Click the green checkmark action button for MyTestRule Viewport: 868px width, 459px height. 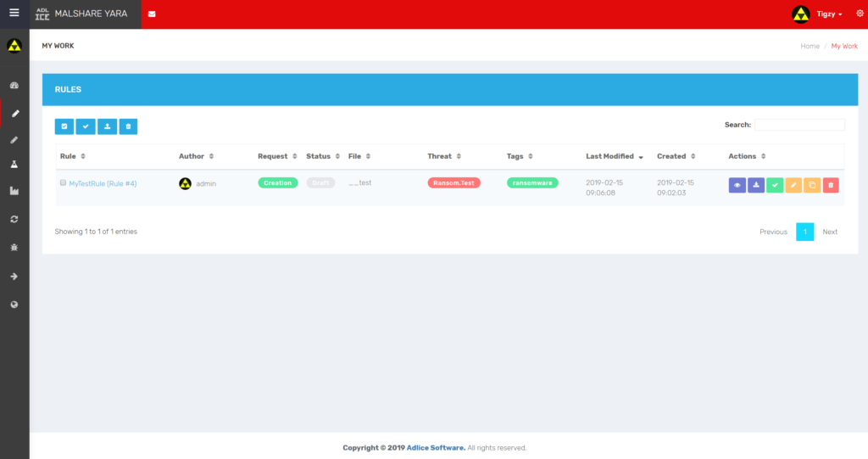[x=775, y=185]
